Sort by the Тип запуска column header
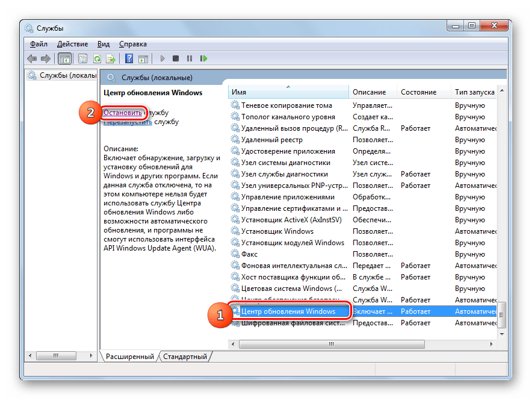This screenshot has height=400, width=532. (474, 92)
